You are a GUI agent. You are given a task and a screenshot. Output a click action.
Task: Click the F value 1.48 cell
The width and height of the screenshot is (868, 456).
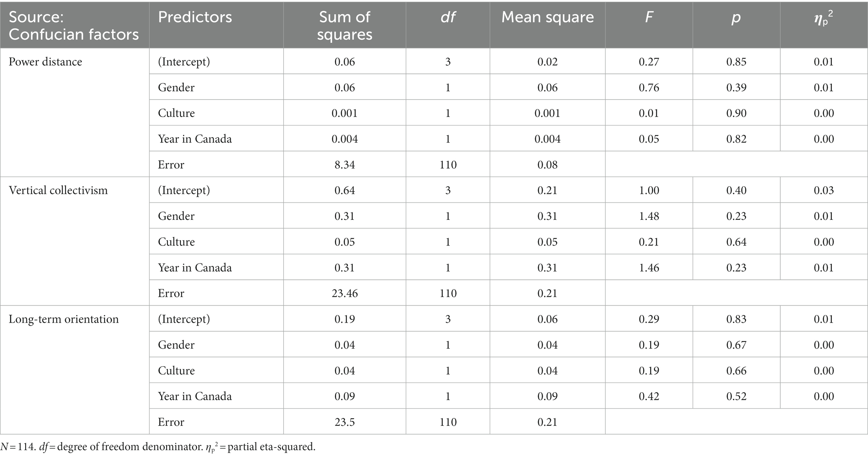tap(649, 216)
